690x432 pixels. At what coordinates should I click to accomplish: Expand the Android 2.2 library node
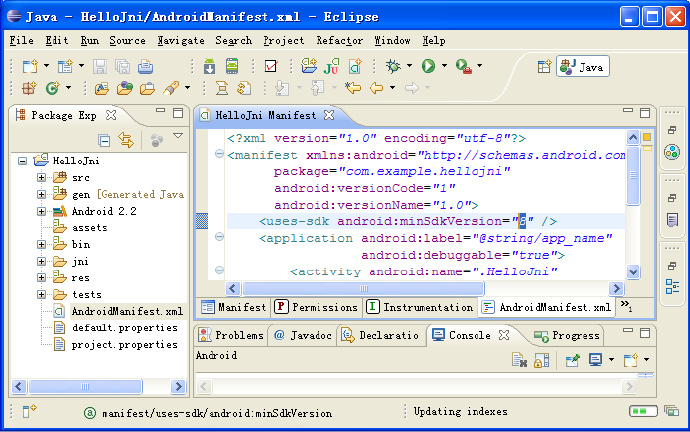pyautogui.click(x=41, y=211)
